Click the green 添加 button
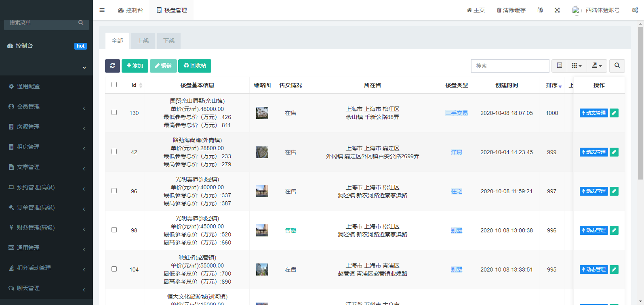This screenshot has height=305, width=644. point(135,66)
